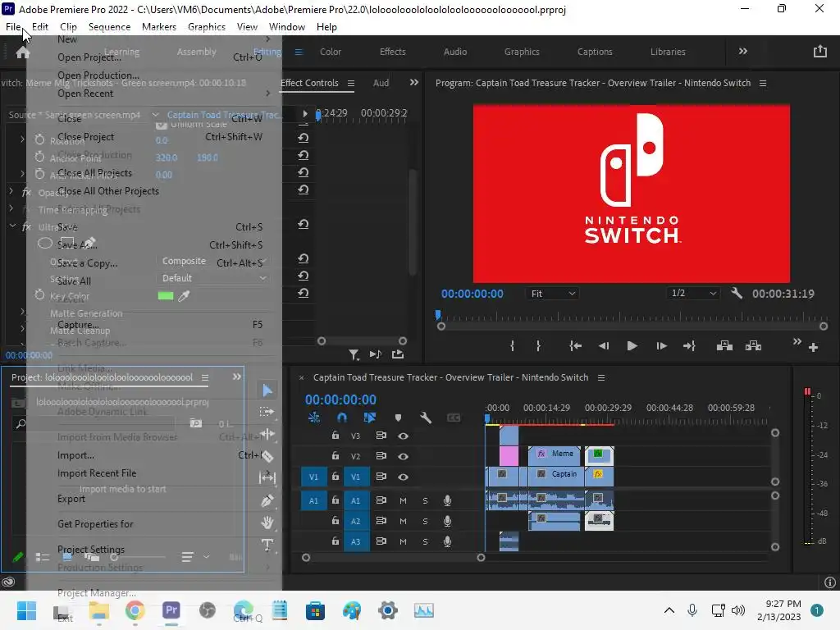840x630 pixels.
Task: Open the Fit zoom level dropdown
Action: [552, 294]
